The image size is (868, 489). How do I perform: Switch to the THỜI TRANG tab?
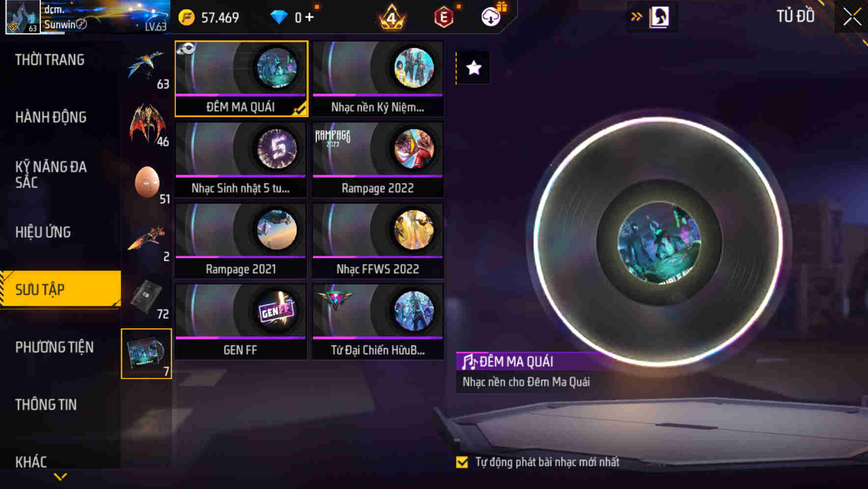pos(50,59)
